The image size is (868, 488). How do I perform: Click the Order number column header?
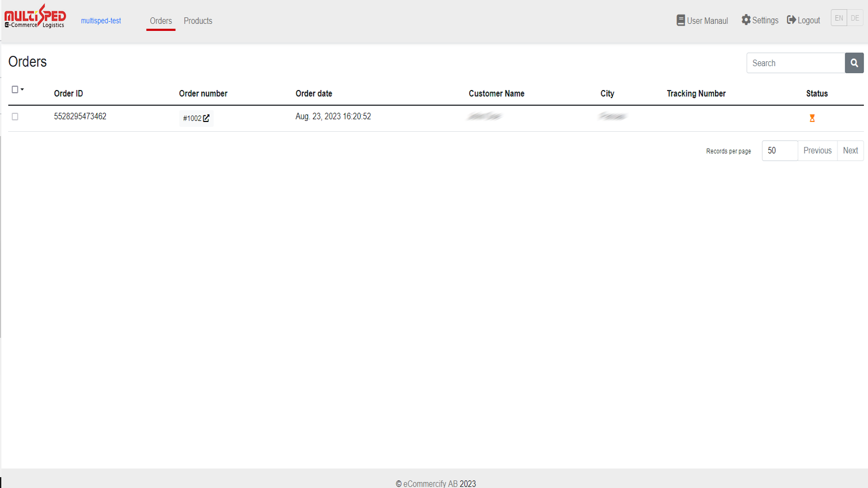tap(203, 93)
